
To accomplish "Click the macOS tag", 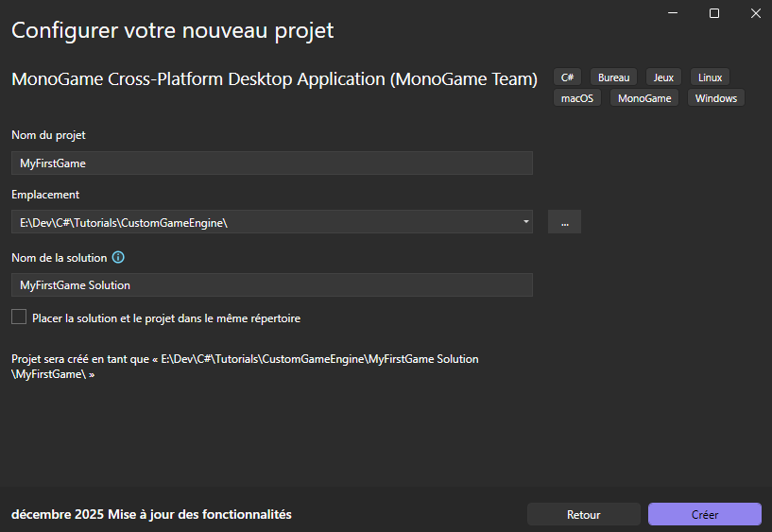I will click(x=577, y=98).
